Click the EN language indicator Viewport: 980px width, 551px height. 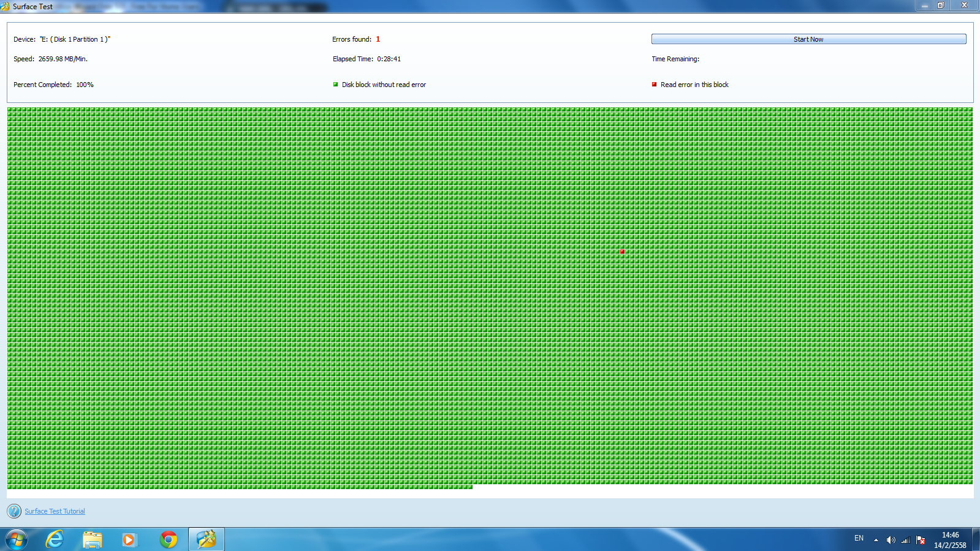[x=859, y=538]
